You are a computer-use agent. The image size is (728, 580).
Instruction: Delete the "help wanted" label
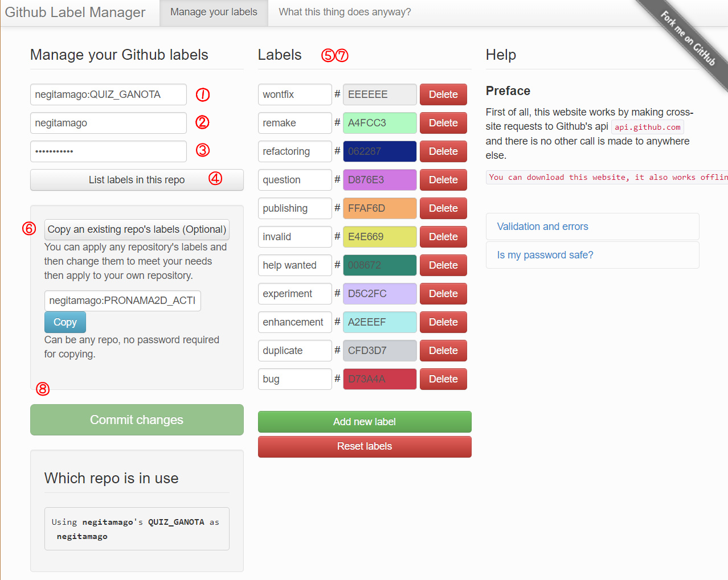[x=443, y=265]
